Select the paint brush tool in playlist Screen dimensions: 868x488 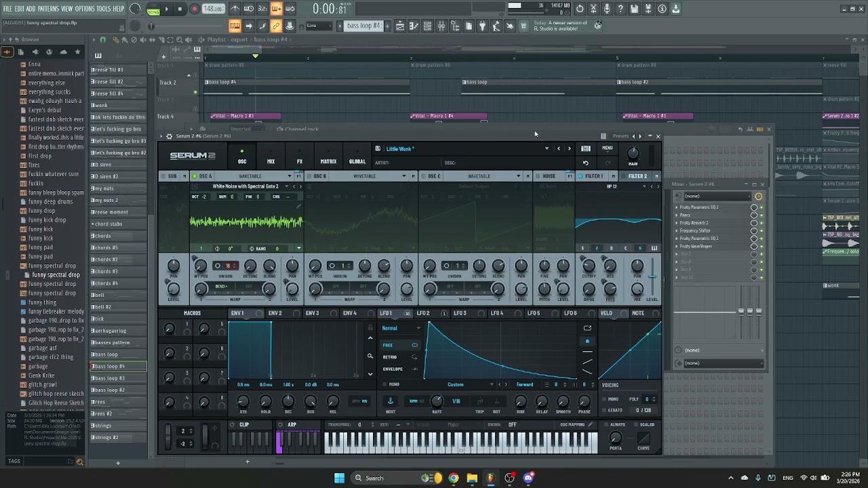coord(125,39)
